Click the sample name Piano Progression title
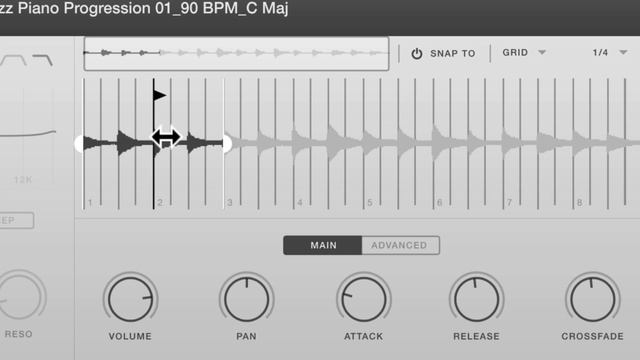The image size is (640, 360). (144, 8)
